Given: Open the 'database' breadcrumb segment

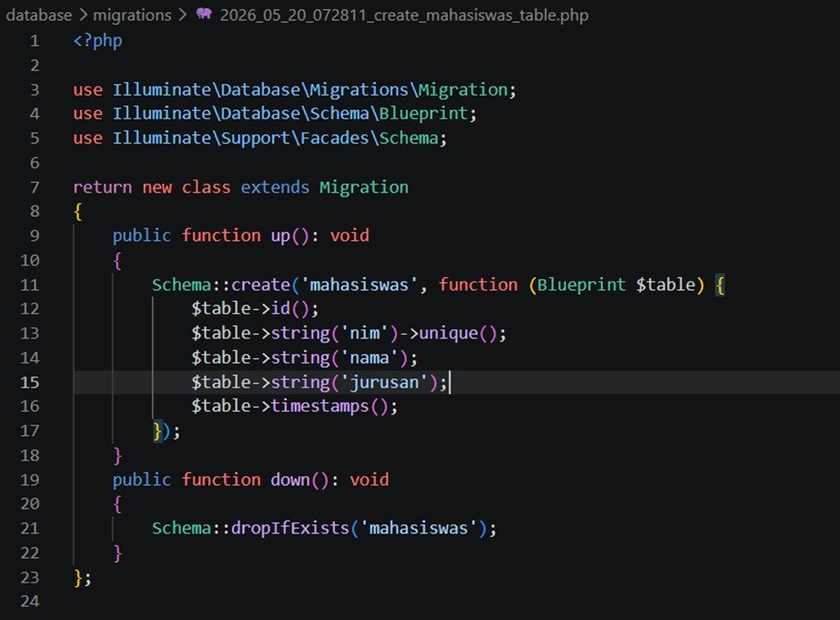Looking at the screenshot, I should click(38, 15).
